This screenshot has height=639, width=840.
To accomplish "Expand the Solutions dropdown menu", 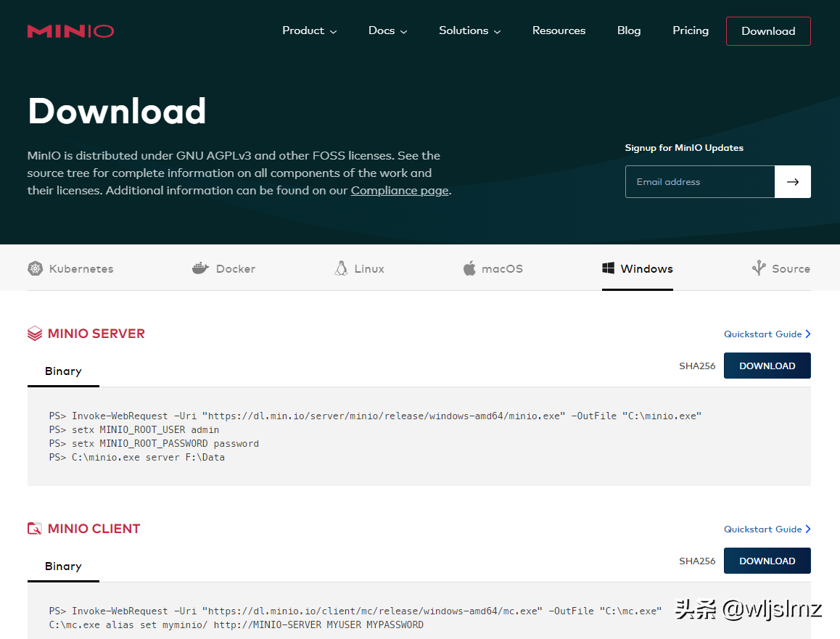I will point(469,31).
